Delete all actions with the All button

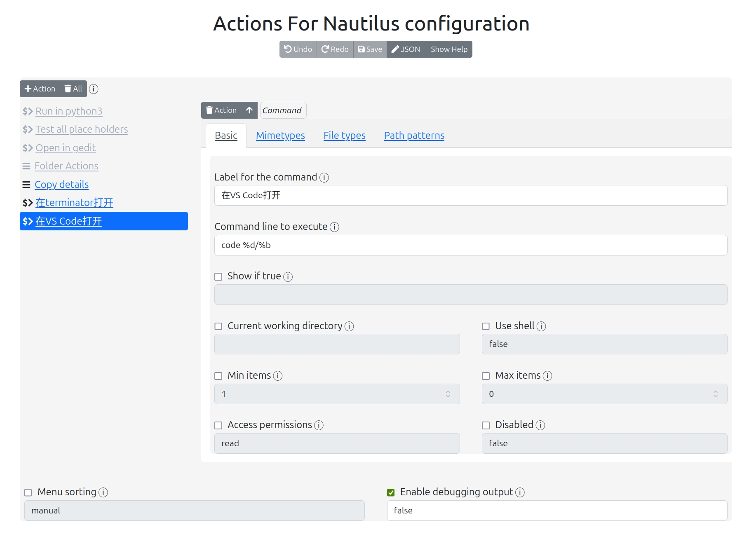73,89
